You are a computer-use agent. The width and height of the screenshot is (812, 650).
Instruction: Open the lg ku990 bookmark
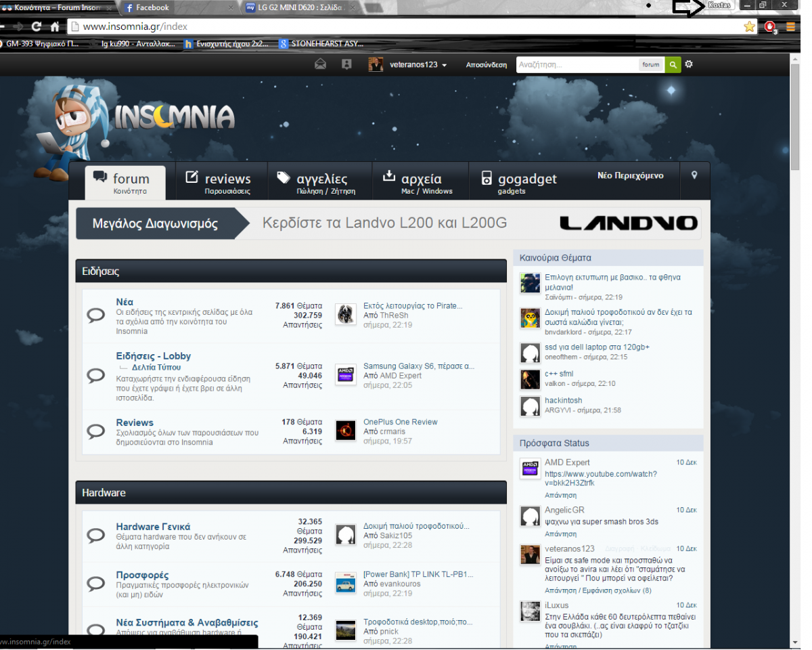point(137,43)
